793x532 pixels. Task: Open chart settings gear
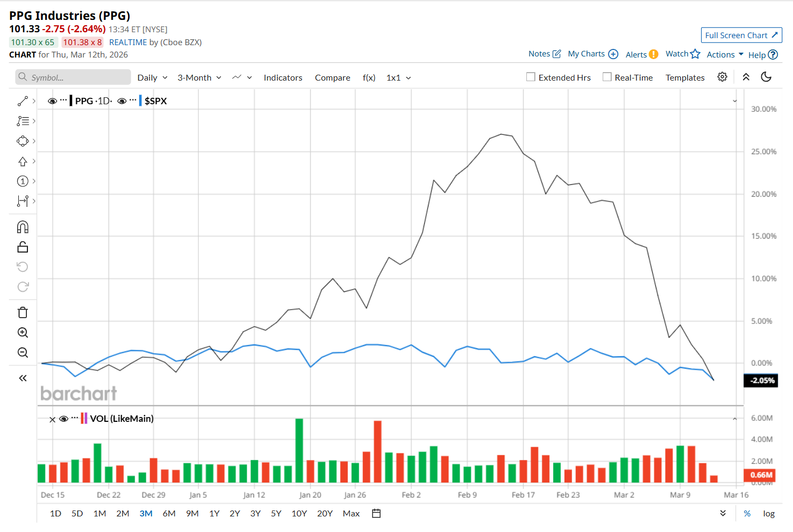pos(722,77)
